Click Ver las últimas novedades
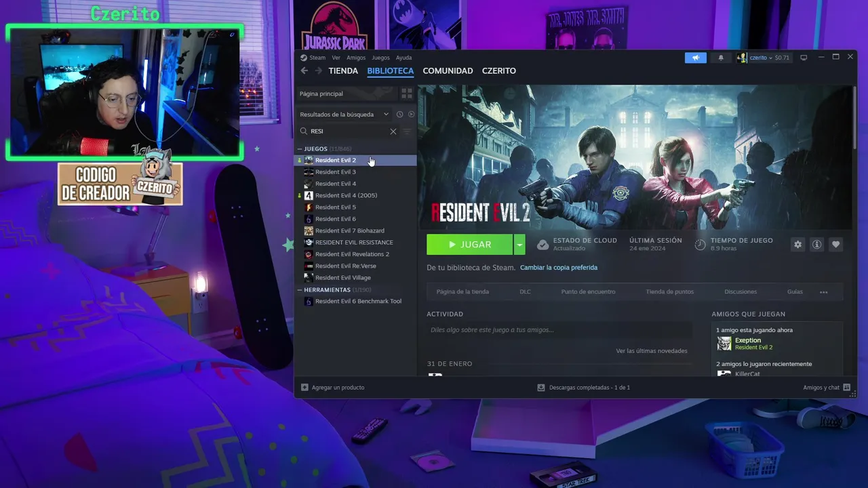Image resolution: width=868 pixels, height=488 pixels. coord(652,351)
